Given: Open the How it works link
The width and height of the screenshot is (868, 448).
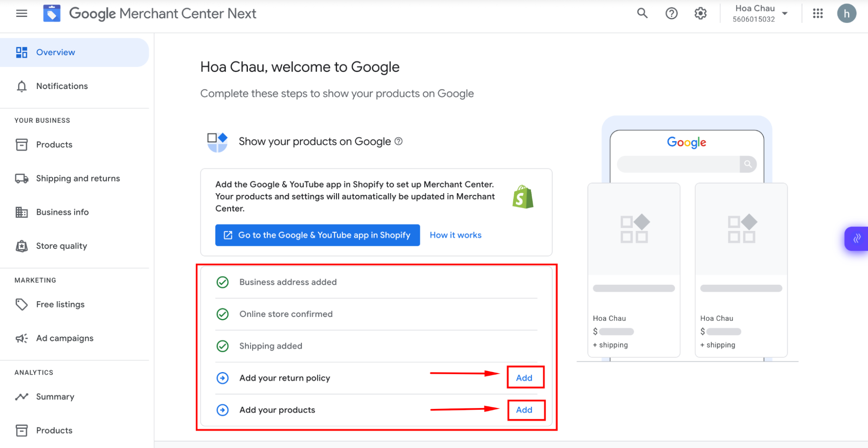Looking at the screenshot, I should pyautogui.click(x=455, y=235).
